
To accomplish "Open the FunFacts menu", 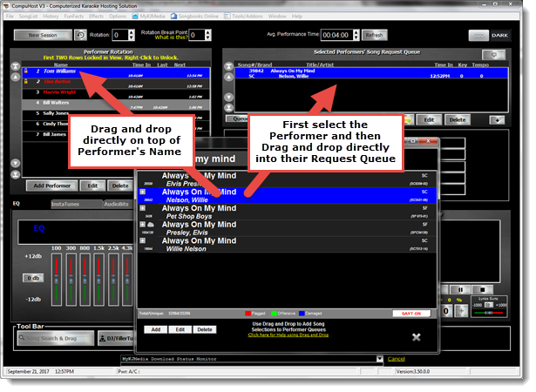I will coord(74,17).
